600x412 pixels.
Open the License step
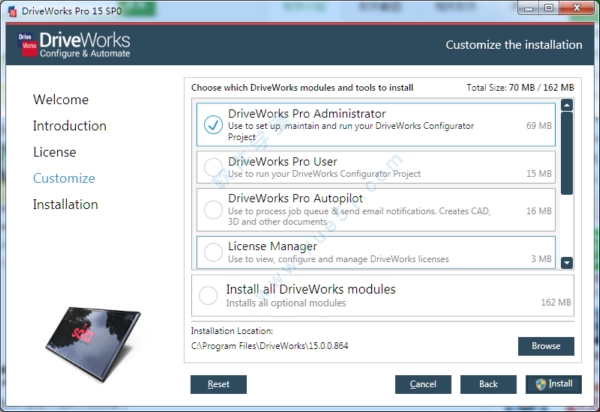coord(55,152)
